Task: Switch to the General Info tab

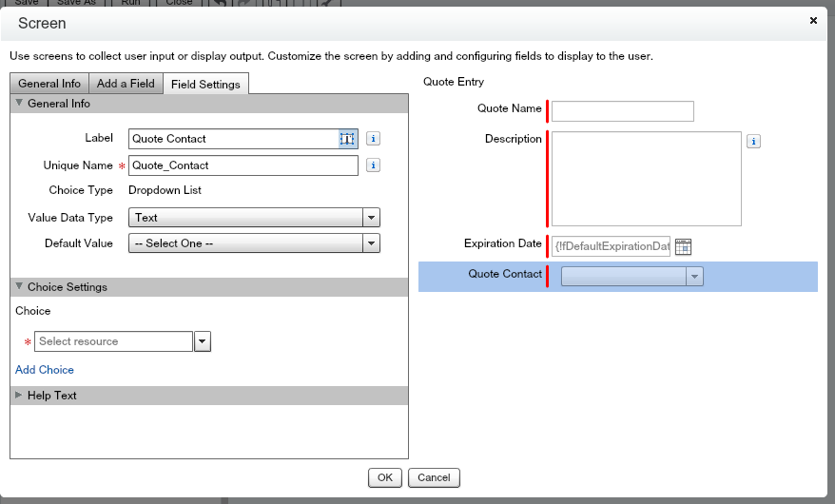Action: click(x=49, y=84)
